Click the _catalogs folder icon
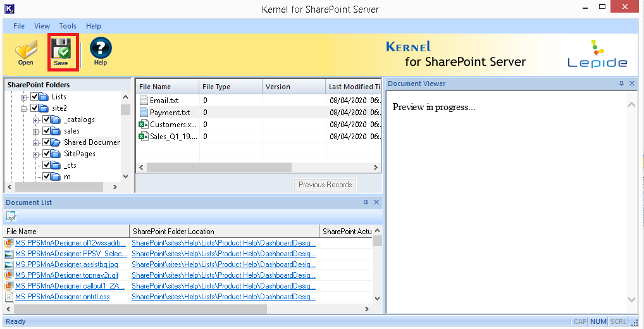 (56, 120)
